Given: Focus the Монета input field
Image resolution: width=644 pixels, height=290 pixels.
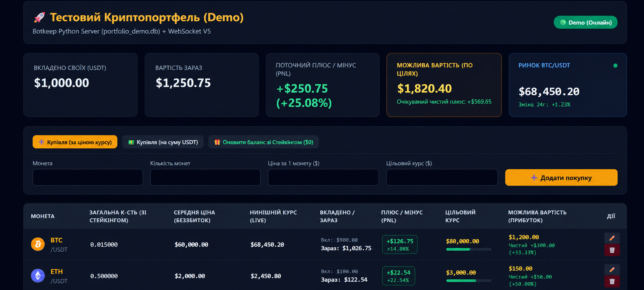Looking at the screenshot, I should (88, 177).
